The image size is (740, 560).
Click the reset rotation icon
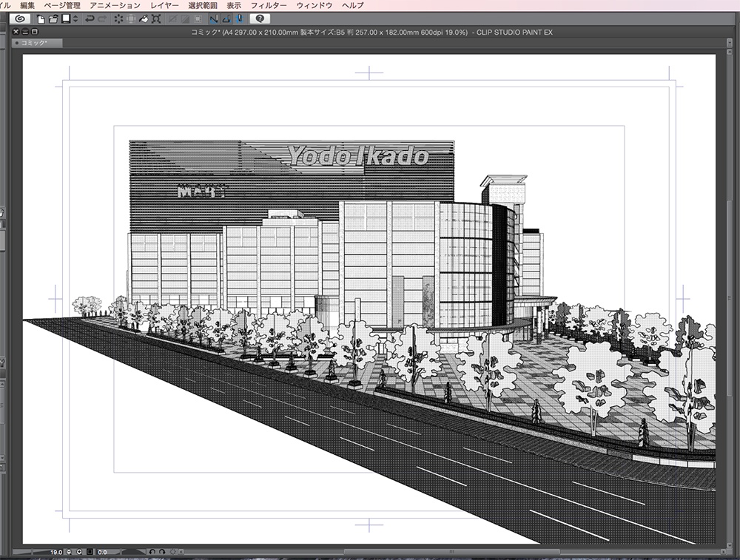pyautogui.click(x=172, y=552)
